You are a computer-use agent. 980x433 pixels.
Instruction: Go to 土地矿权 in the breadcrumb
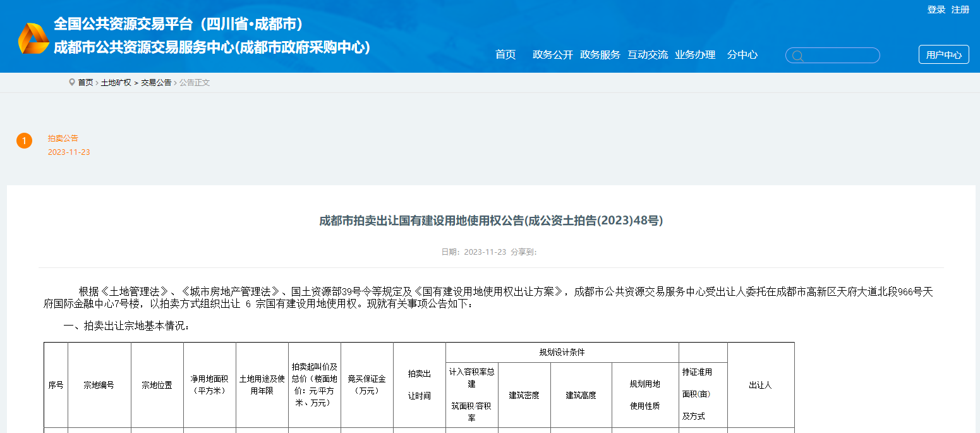(116, 83)
